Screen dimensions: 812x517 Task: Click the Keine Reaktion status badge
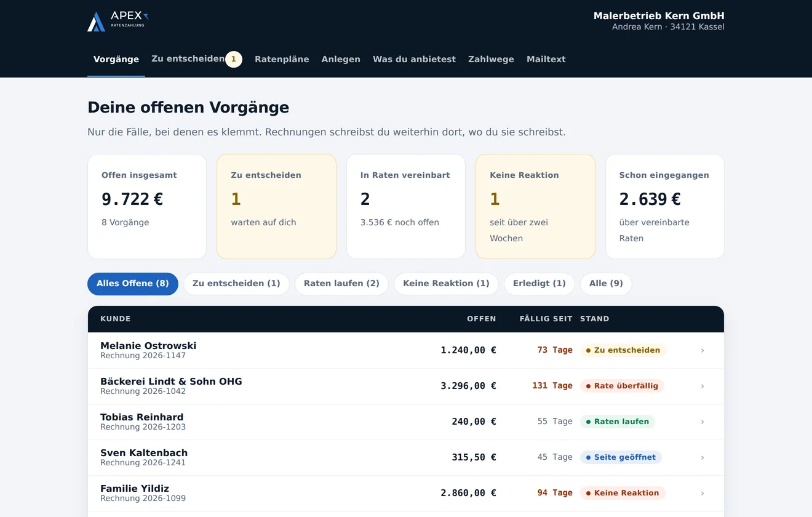tap(623, 493)
